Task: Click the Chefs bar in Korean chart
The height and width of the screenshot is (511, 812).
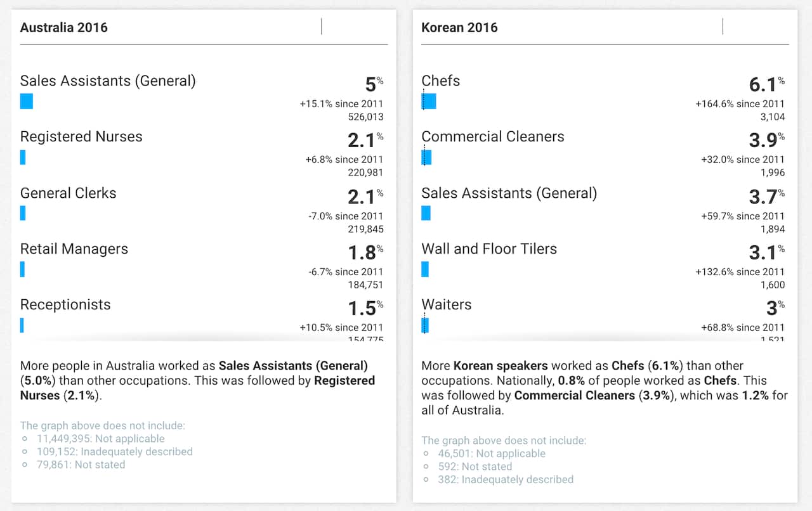Action: [x=429, y=101]
